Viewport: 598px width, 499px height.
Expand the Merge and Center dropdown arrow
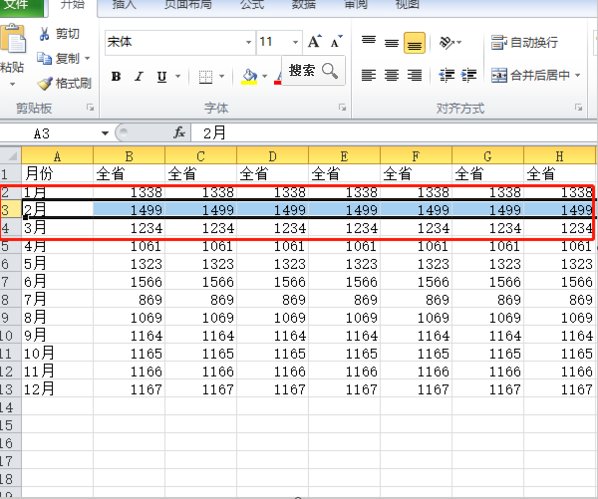click(577, 75)
